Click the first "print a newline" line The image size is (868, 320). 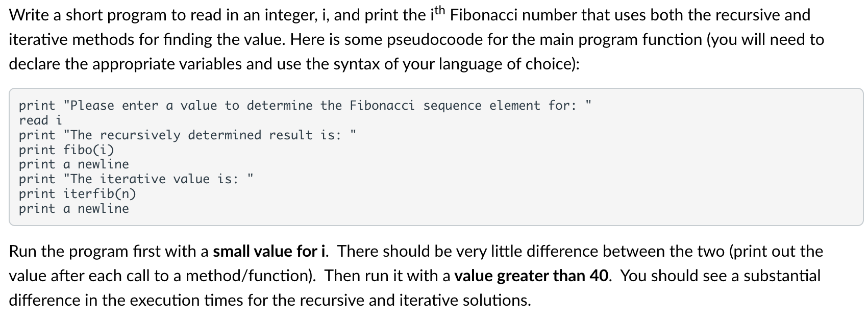coord(74,164)
